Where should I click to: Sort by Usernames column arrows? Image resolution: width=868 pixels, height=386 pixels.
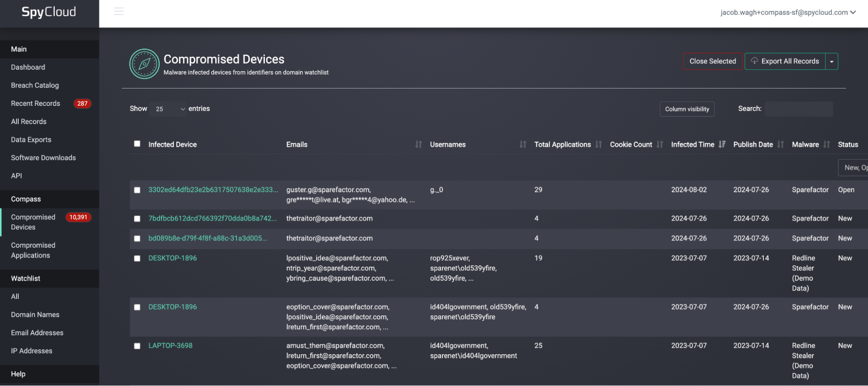(x=523, y=144)
